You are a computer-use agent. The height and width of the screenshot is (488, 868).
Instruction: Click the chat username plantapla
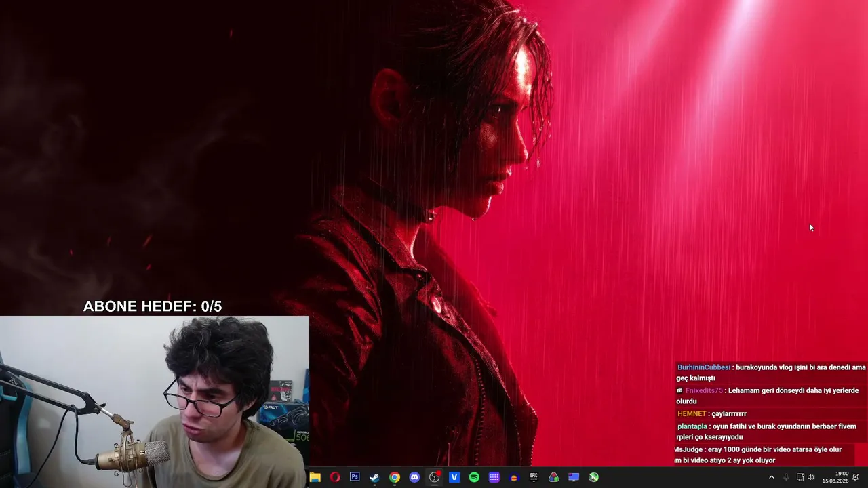[x=693, y=426]
